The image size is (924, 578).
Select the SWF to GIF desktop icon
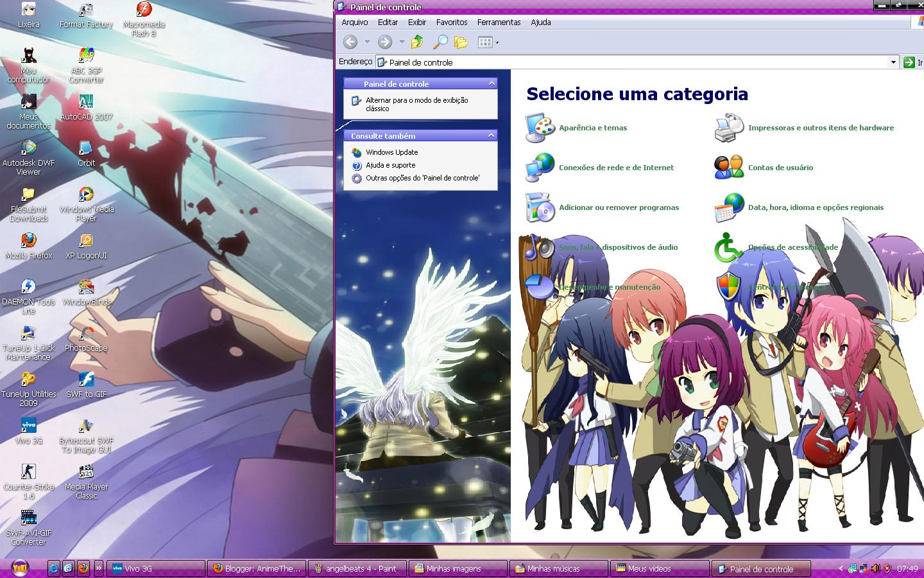point(86,385)
